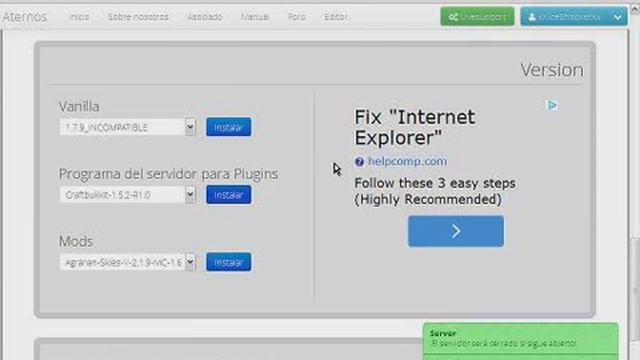
Task: Click the user account chevron arrow
Action: click(x=618, y=17)
